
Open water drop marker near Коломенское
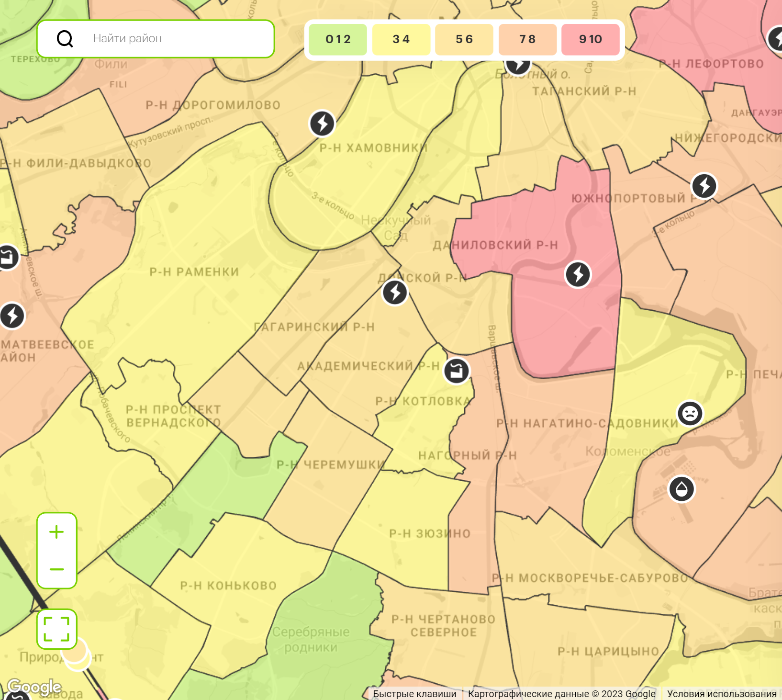(681, 489)
